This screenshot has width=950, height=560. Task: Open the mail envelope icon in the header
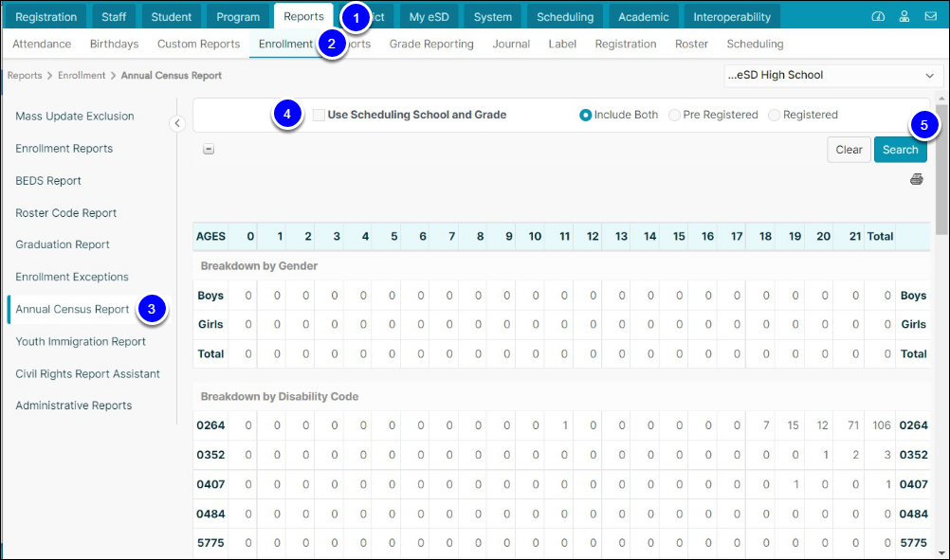tap(931, 16)
